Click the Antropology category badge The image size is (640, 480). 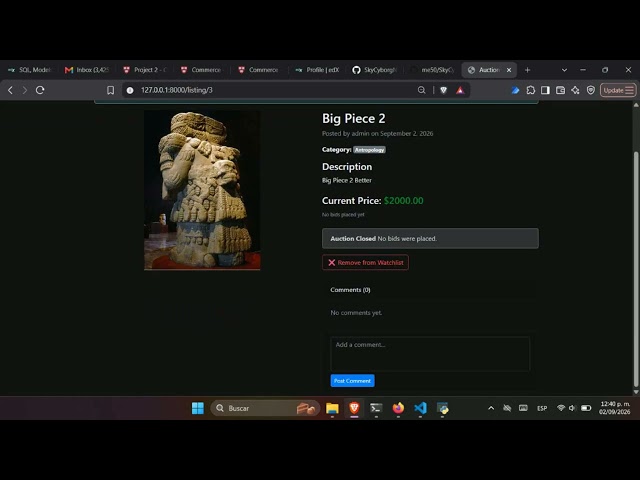(x=369, y=150)
